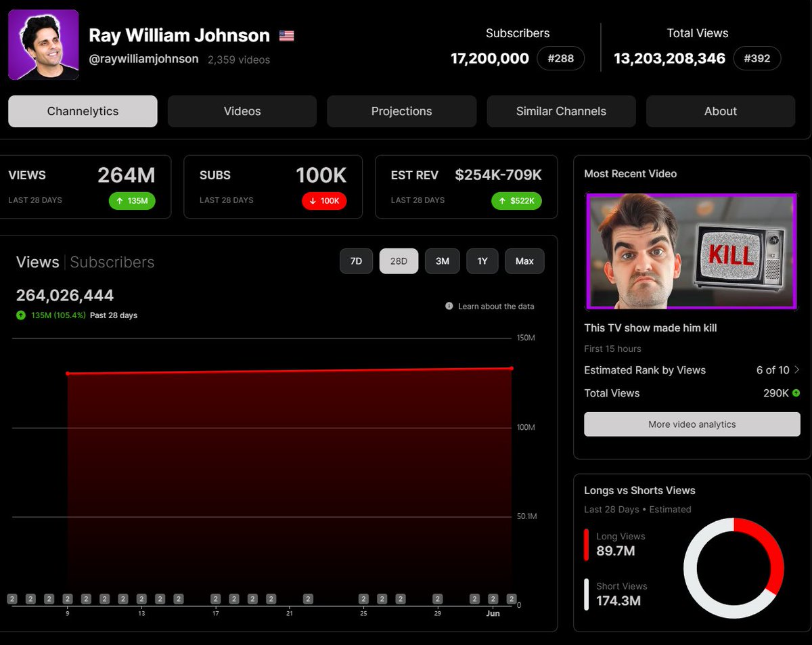Click green up-arrow icon beside 135M (105.4%)
Viewport: 812px width, 645px height.
(x=21, y=315)
